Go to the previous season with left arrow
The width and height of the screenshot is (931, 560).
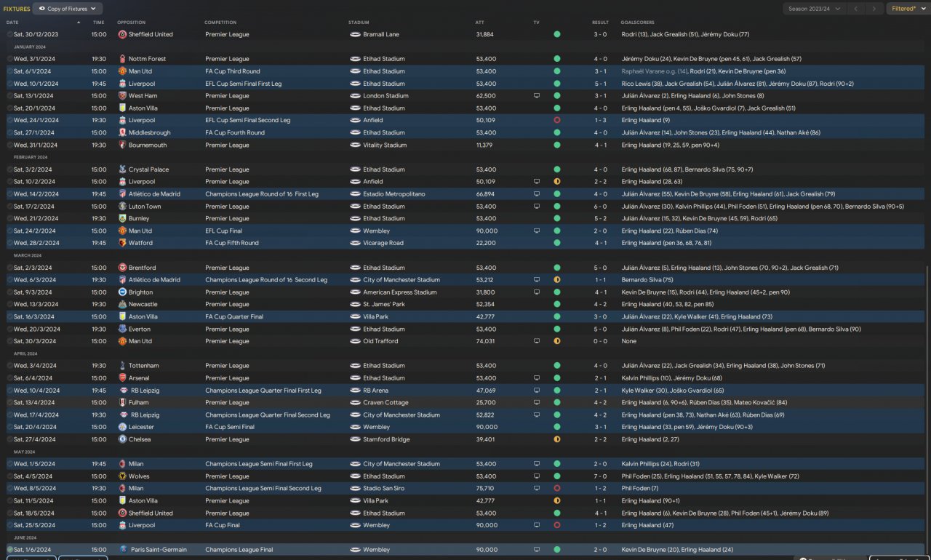856,9
